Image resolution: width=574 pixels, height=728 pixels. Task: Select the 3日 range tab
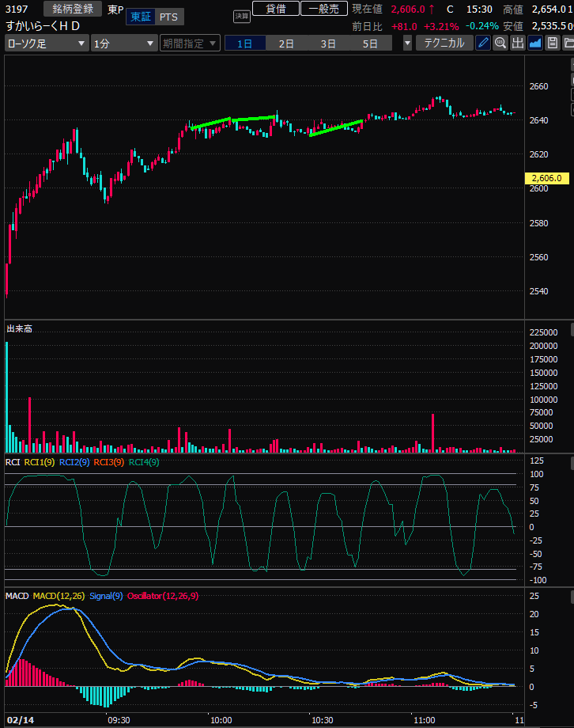tap(328, 43)
